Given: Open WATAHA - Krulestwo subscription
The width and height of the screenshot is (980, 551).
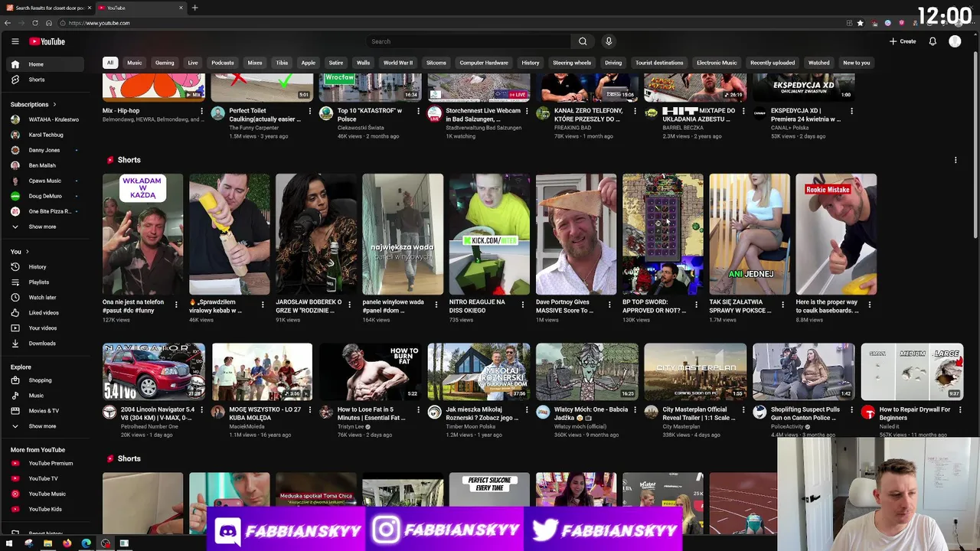Looking at the screenshot, I should (46, 119).
